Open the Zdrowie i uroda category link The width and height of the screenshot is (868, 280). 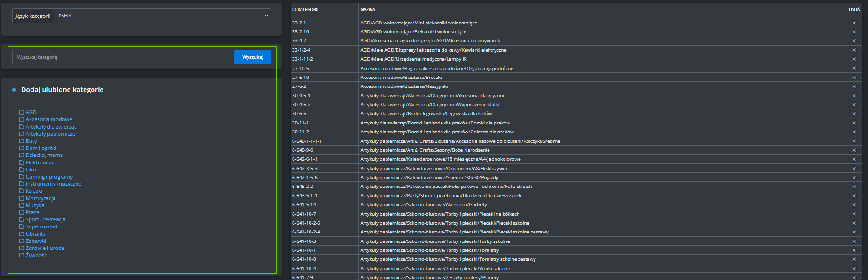[x=45, y=248]
